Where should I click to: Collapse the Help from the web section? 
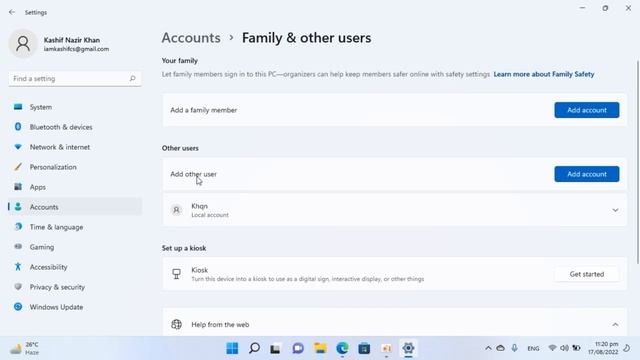(615, 324)
